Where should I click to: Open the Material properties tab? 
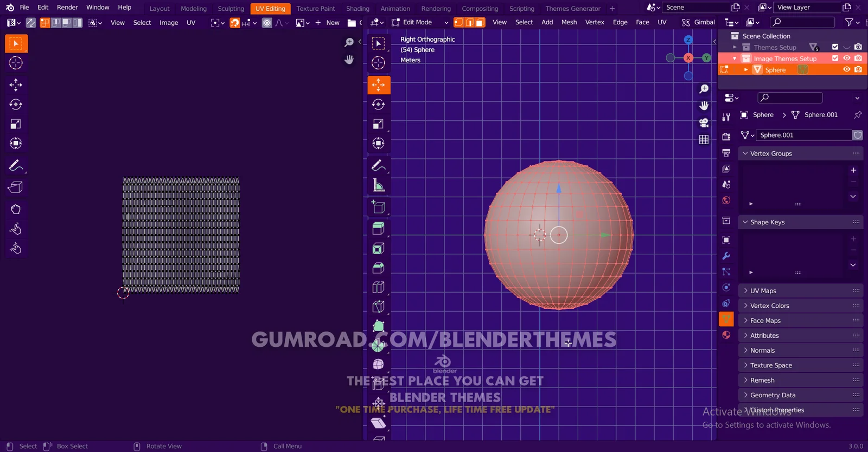point(726,335)
